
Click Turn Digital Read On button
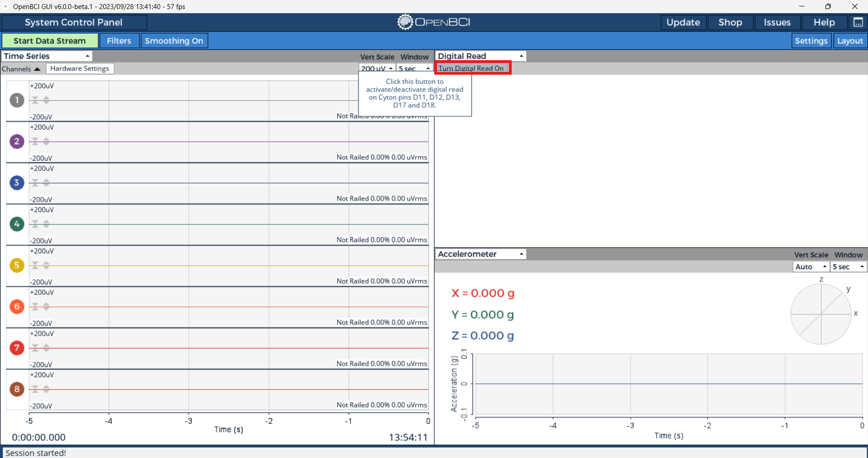[472, 68]
